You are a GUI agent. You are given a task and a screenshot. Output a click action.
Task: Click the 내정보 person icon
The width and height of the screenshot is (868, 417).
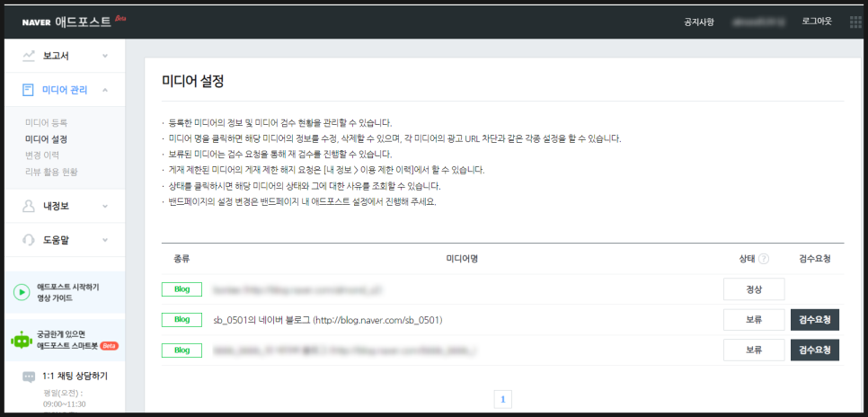(x=28, y=206)
